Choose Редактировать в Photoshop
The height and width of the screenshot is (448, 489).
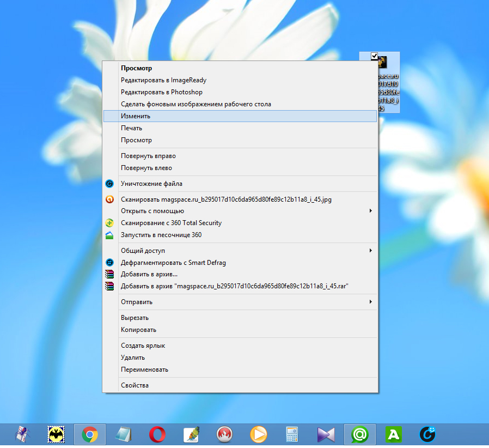[161, 92]
